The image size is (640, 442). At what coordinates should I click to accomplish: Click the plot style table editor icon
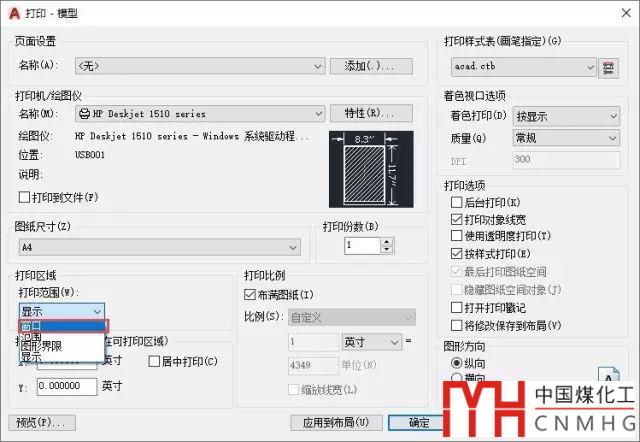pyautogui.click(x=608, y=68)
